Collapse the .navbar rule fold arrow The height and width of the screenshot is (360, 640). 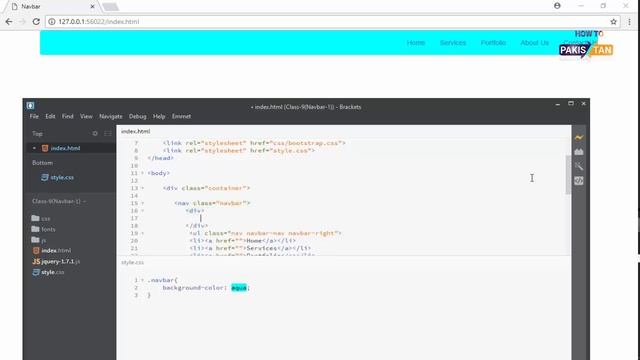click(142, 280)
